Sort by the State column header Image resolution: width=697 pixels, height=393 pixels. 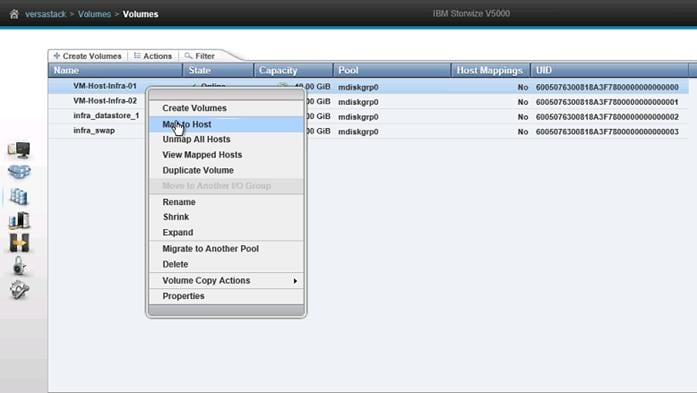218,70
